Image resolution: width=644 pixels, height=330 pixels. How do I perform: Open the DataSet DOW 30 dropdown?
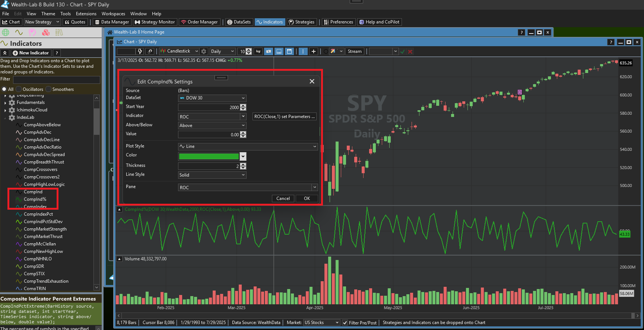pos(212,98)
